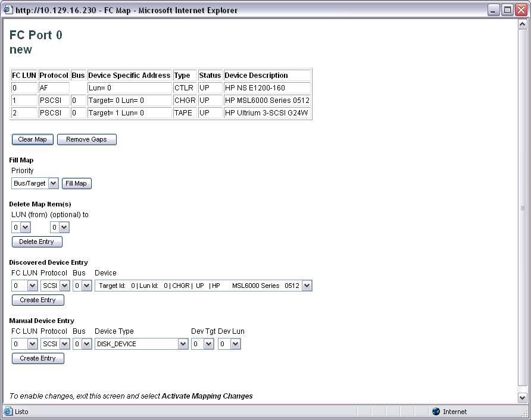Click the 'FC Port 0' heading

click(36, 35)
